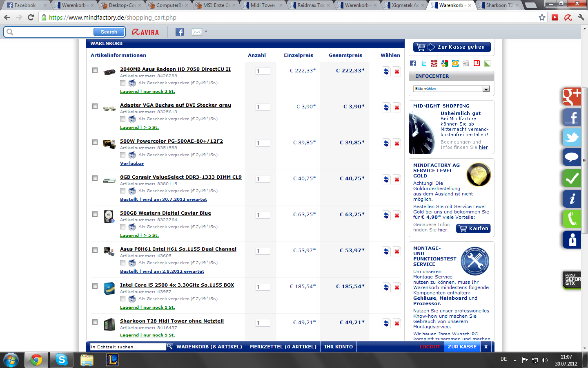
Task: Click Zur Kasse in the bottom bar
Action: [462, 347]
